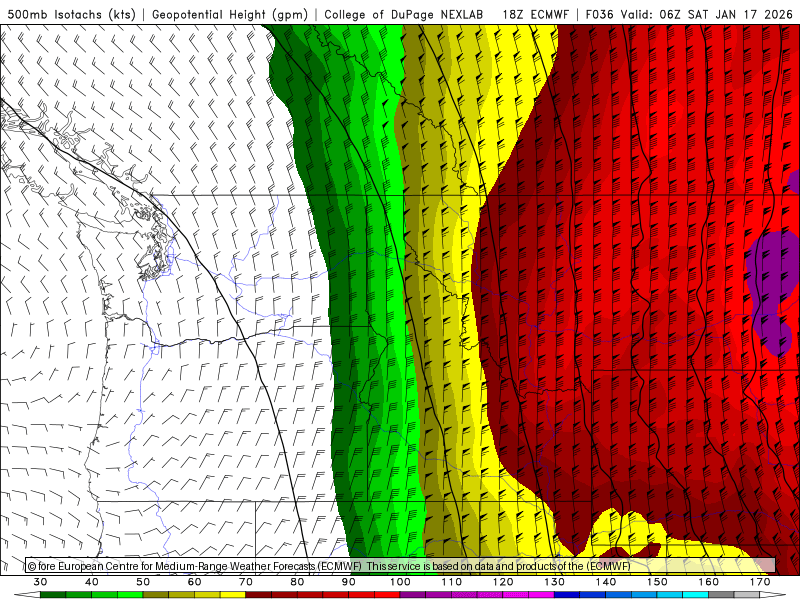800x600 pixels.
Task: Click the darkest green swatch under 30
Action: (x=53, y=595)
